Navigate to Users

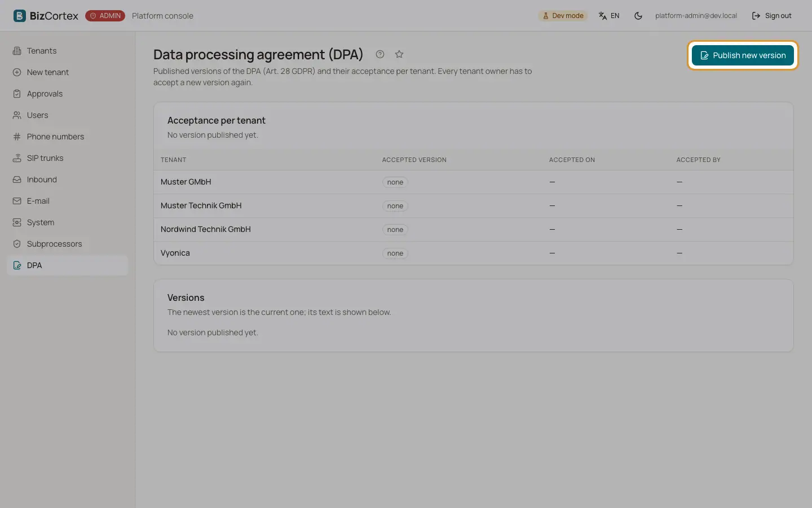pyautogui.click(x=68, y=115)
